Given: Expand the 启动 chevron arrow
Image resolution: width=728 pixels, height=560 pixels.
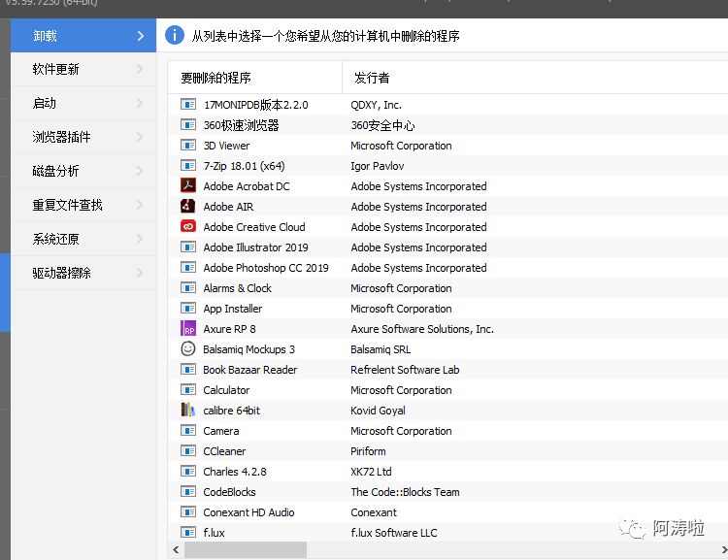Looking at the screenshot, I should tap(140, 103).
